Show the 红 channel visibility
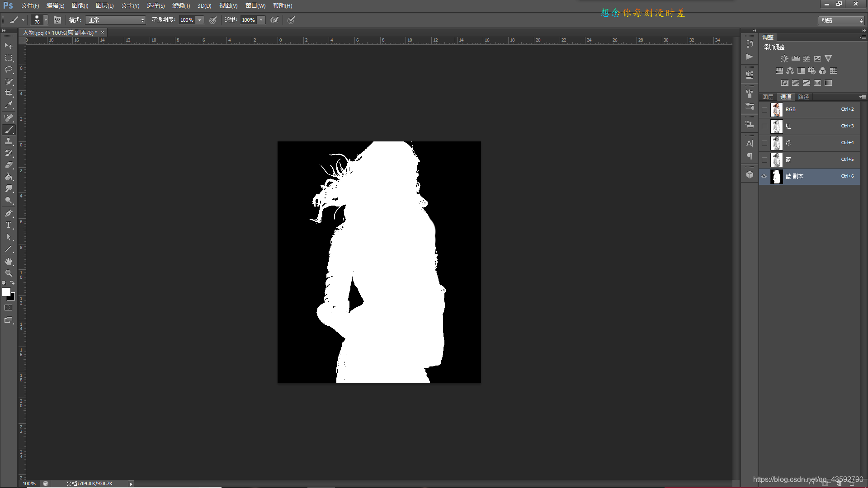Screen dimensions: 868x488 764,126
